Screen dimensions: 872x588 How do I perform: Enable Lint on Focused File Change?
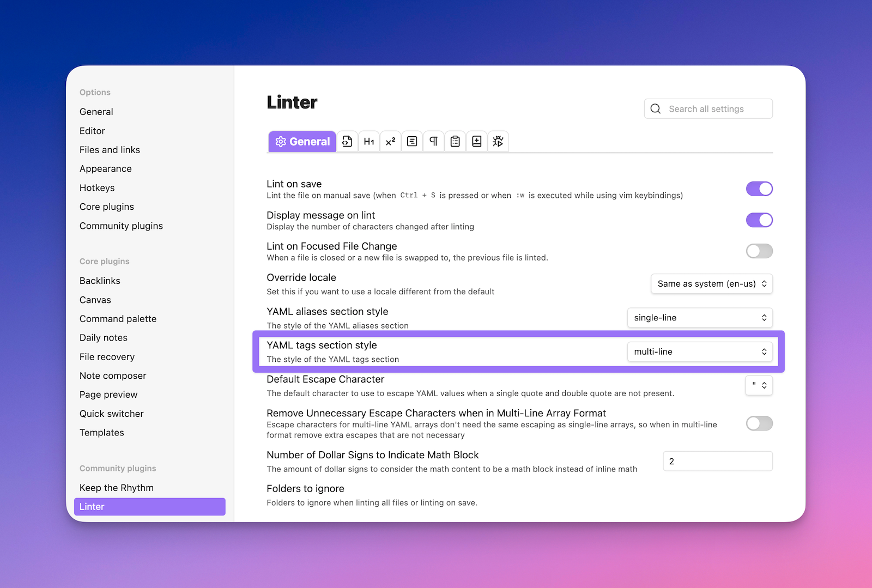(759, 251)
